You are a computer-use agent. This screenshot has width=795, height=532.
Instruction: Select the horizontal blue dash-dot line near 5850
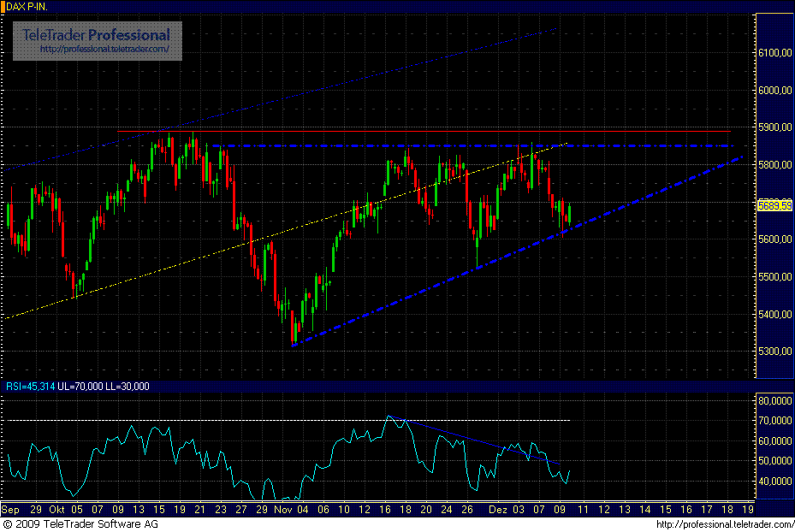473,146
